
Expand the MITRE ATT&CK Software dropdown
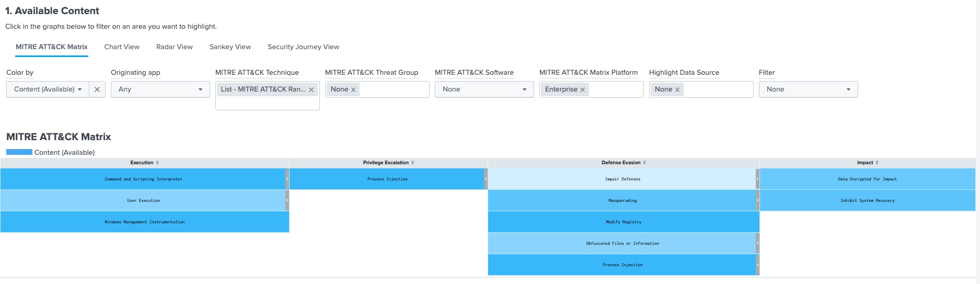484,89
